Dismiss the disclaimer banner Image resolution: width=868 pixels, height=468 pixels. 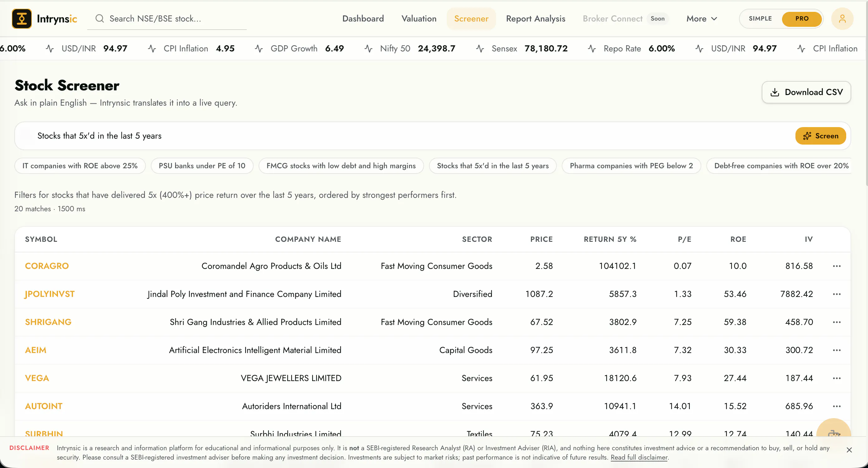[849, 450]
